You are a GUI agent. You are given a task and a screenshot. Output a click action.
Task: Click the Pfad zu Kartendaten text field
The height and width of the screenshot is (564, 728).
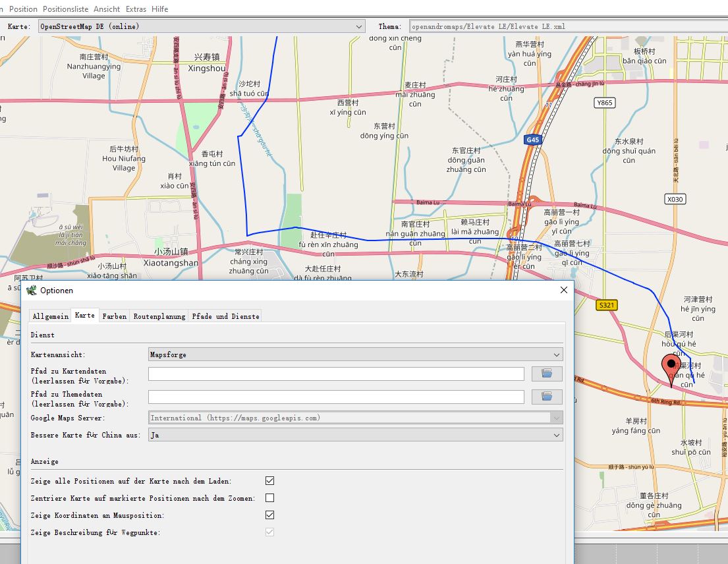(x=336, y=374)
